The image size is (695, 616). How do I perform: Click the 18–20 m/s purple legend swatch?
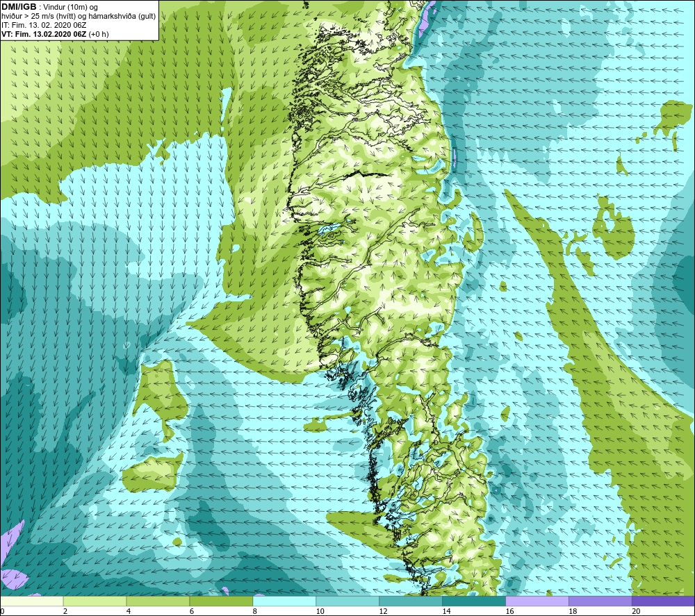[x=600, y=601]
